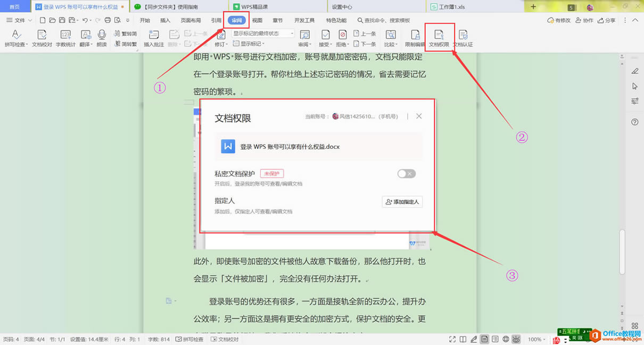Switch to the 视图 ribbon tab

point(257,20)
